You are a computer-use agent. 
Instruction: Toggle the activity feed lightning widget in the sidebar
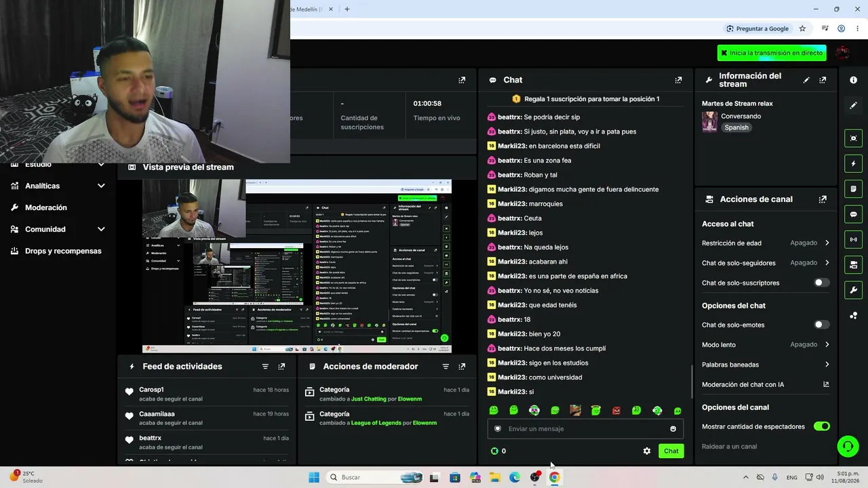point(853,163)
